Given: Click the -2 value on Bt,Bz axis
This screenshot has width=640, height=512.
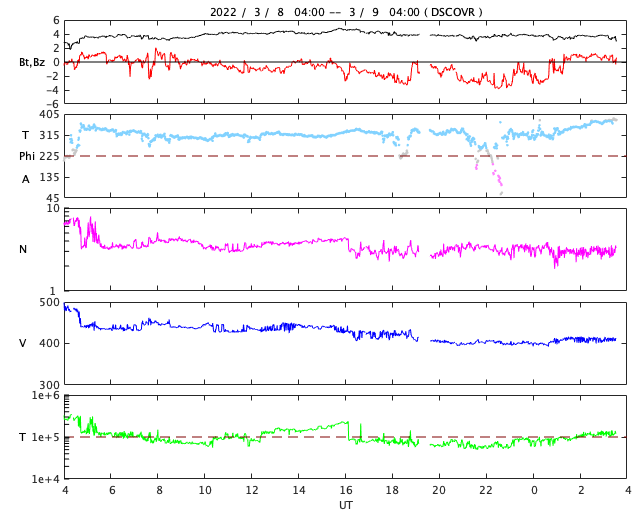Looking at the screenshot, I should 53,76.
